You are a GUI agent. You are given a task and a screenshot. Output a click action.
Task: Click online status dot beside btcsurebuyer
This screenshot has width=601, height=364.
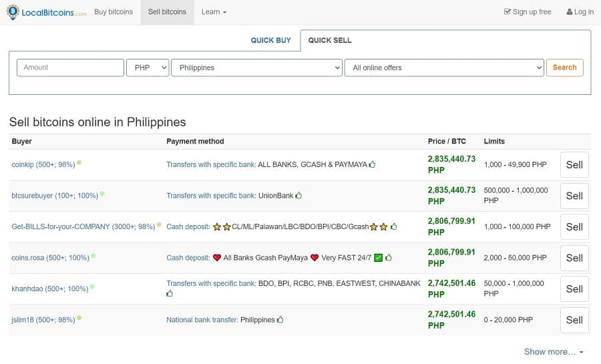(x=102, y=194)
